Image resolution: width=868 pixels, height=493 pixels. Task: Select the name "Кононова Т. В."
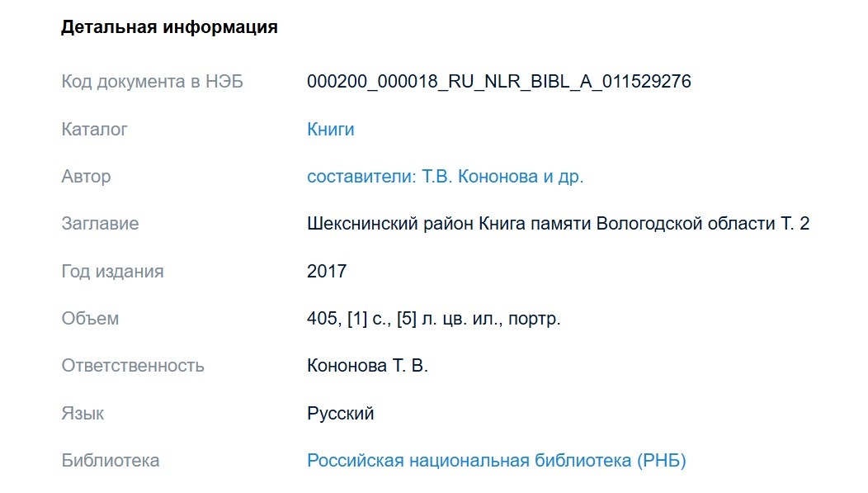click(x=366, y=365)
